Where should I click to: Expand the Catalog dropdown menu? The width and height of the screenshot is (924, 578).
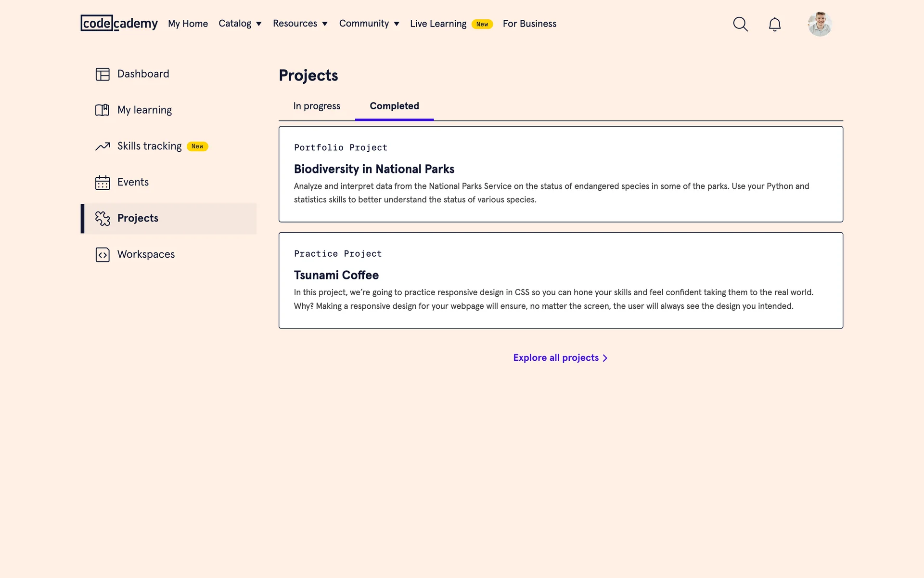[240, 24]
